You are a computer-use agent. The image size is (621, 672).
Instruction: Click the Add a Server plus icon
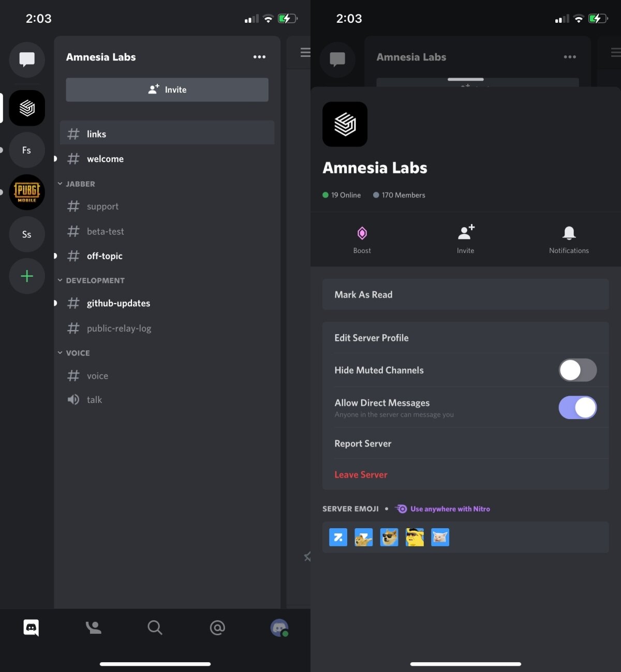[x=27, y=276]
